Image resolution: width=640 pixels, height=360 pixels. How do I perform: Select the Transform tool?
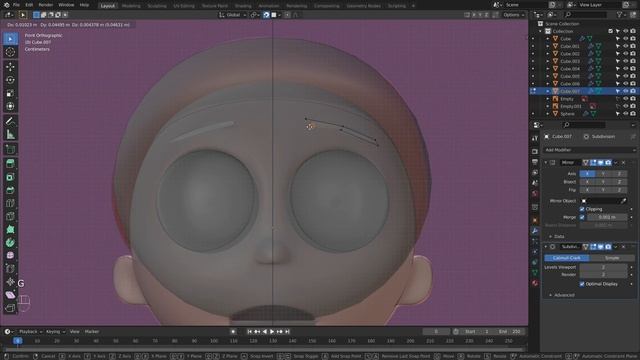(x=10, y=106)
